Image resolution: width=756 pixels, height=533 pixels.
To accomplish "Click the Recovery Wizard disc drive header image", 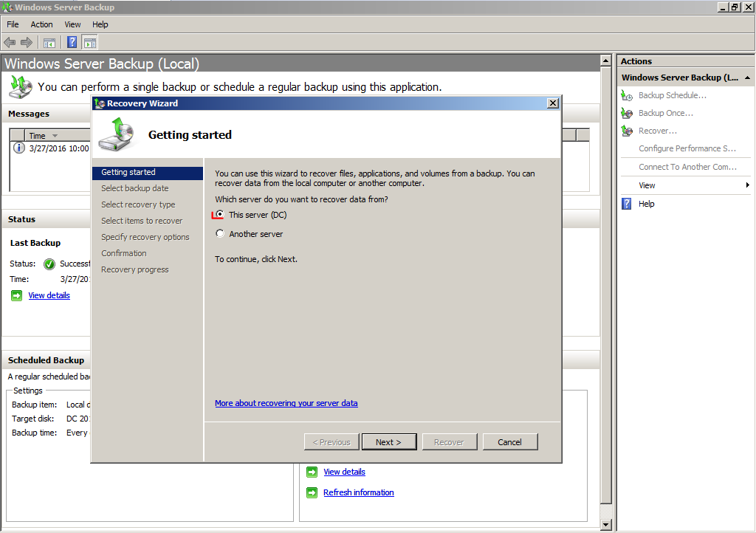I will click(x=117, y=134).
